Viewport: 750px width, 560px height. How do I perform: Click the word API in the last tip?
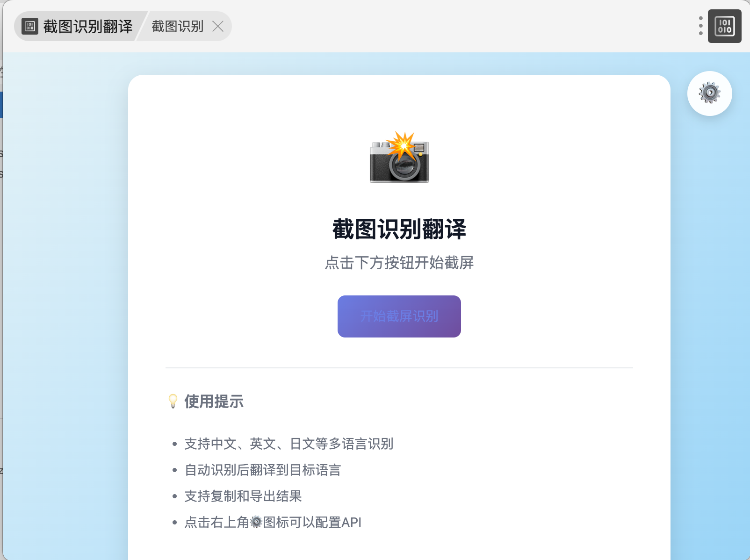click(352, 522)
